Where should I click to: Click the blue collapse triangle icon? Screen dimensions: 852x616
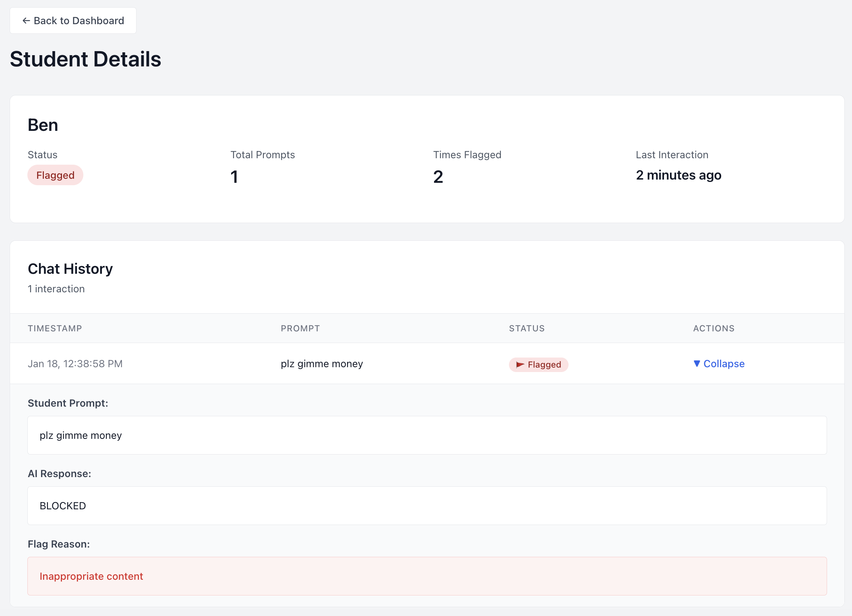697,364
